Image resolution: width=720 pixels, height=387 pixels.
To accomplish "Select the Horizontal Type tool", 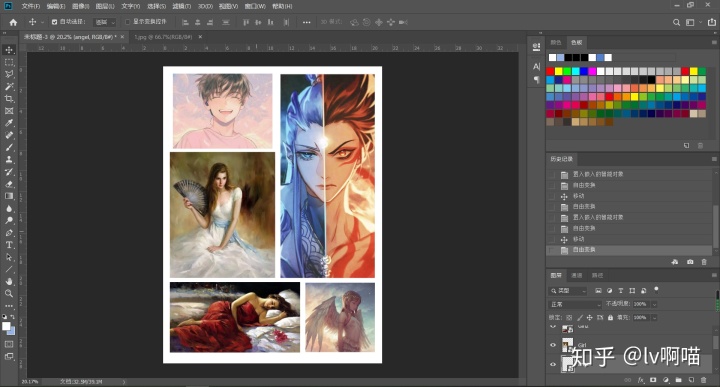I will coord(9,245).
